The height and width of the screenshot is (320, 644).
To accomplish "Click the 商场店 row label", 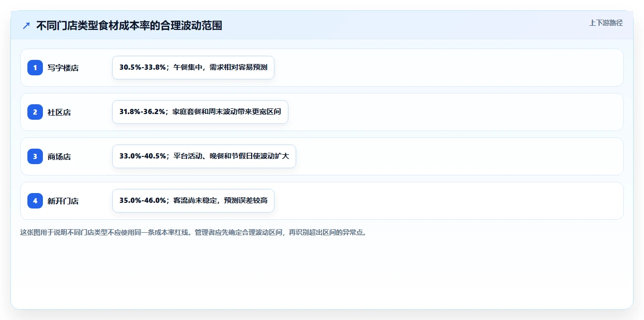I will point(59,156).
